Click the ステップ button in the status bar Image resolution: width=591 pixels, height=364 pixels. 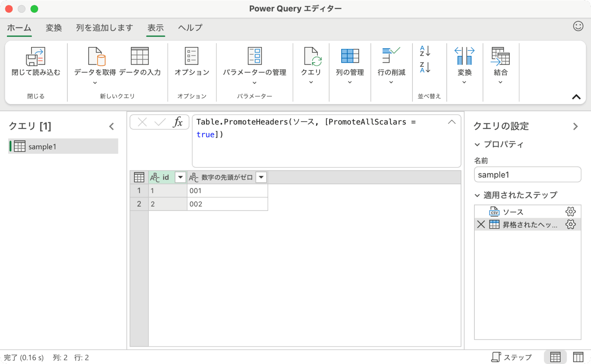point(512,357)
